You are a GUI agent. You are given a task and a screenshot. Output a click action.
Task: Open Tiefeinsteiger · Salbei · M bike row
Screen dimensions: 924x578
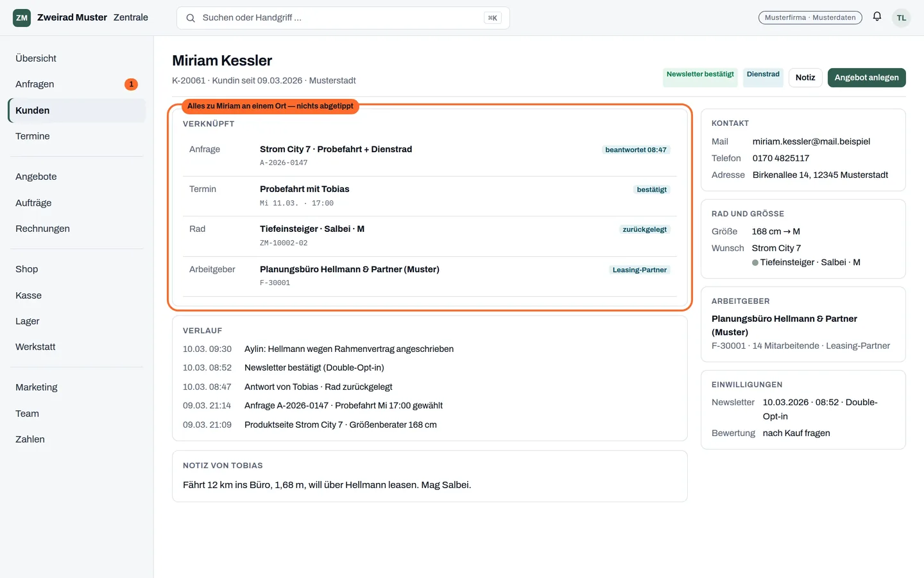430,236
